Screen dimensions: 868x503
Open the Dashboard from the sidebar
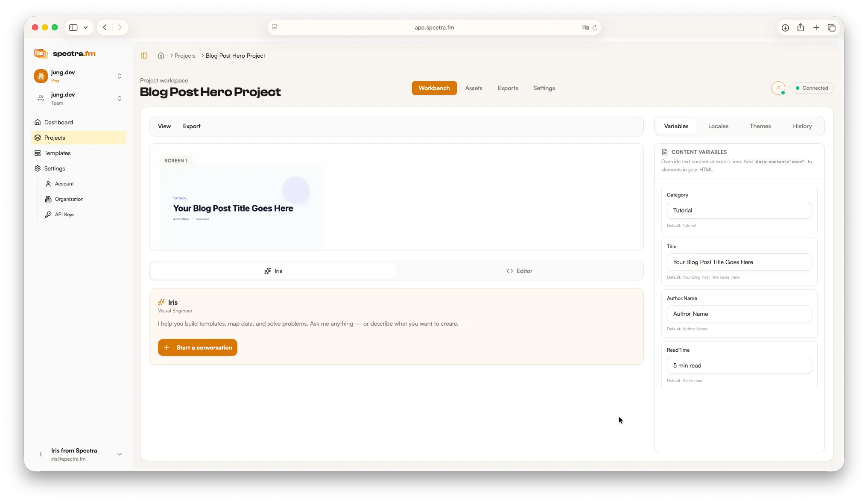click(58, 122)
